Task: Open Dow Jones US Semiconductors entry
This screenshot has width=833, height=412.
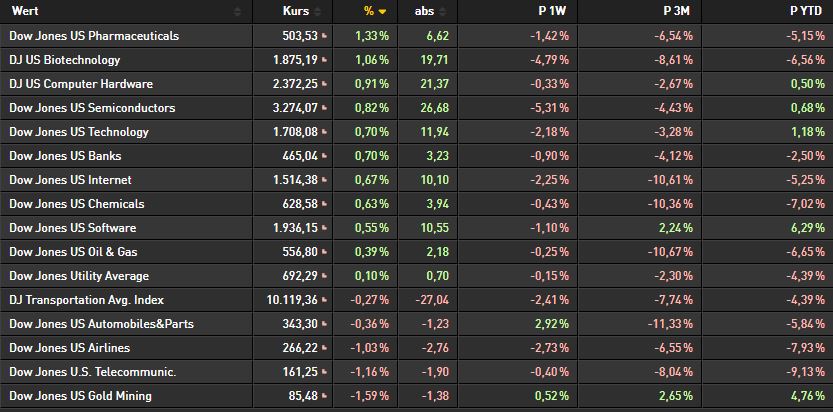Action: coord(92,108)
